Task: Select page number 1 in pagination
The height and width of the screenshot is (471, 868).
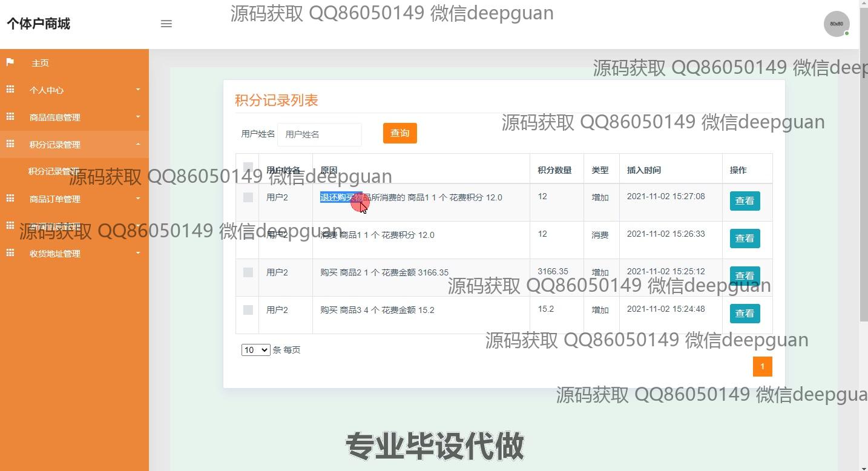Action: (x=762, y=366)
